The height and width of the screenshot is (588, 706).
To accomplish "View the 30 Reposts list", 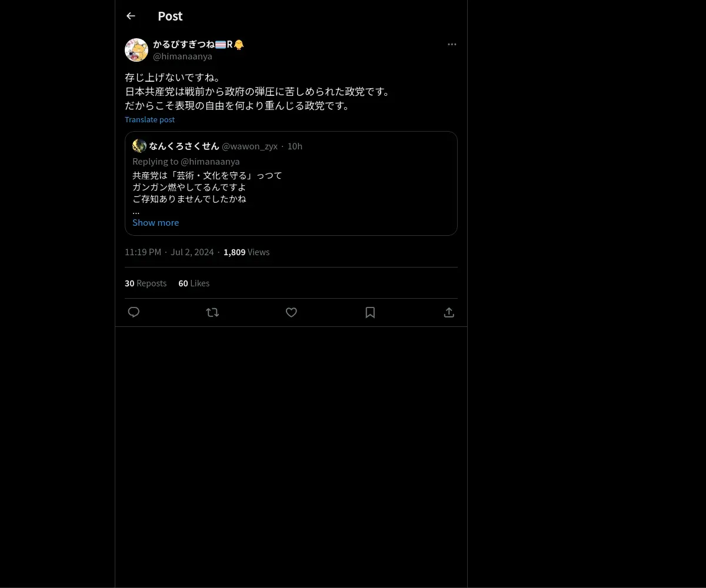I will point(145,283).
